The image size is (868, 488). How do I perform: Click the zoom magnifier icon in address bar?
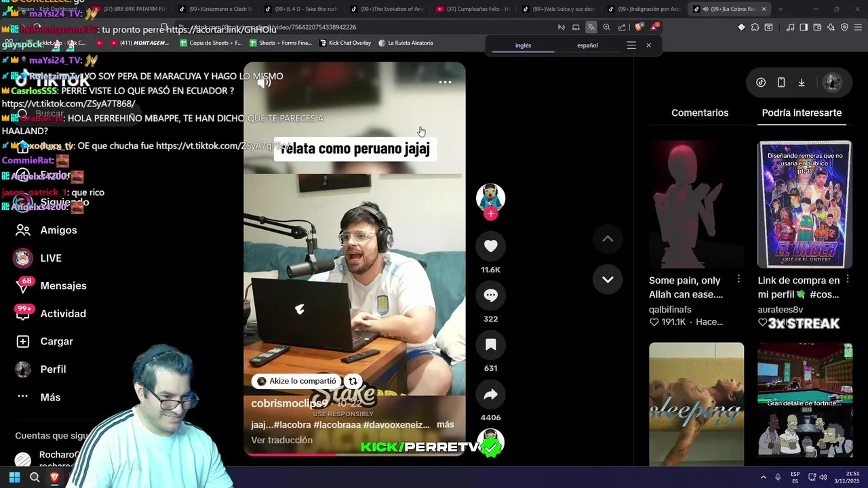click(x=606, y=27)
